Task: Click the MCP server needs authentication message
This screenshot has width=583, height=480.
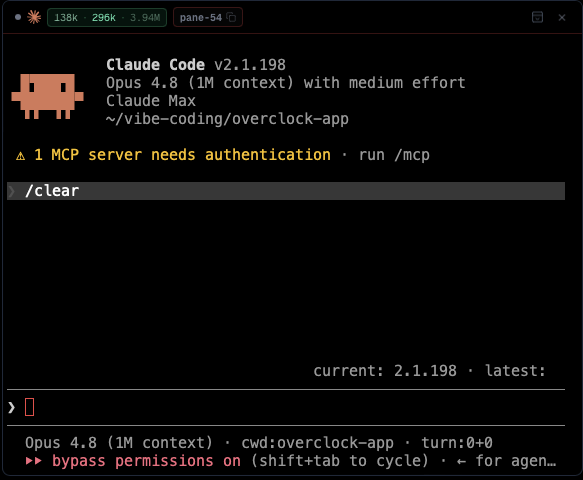Action: pyautogui.click(x=182, y=155)
